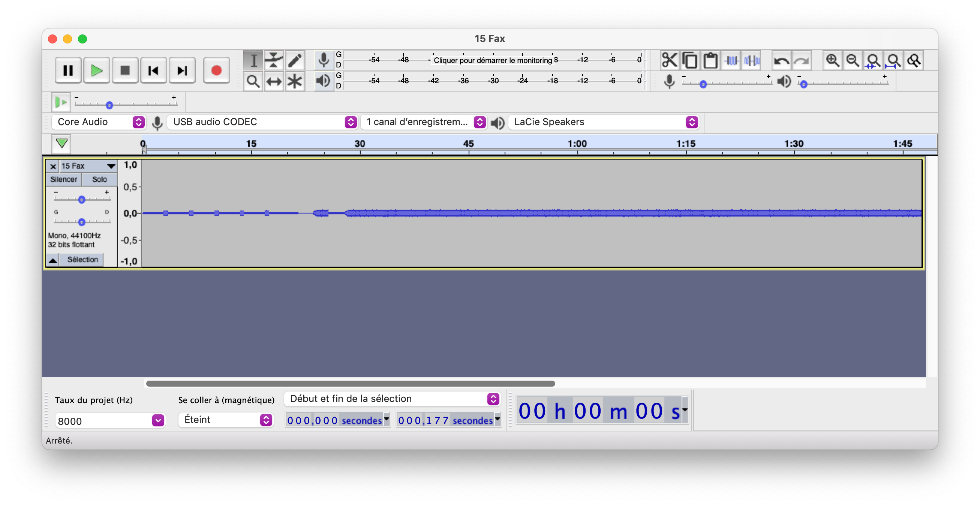Skip to end of the track
980x505 pixels.
tap(182, 70)
